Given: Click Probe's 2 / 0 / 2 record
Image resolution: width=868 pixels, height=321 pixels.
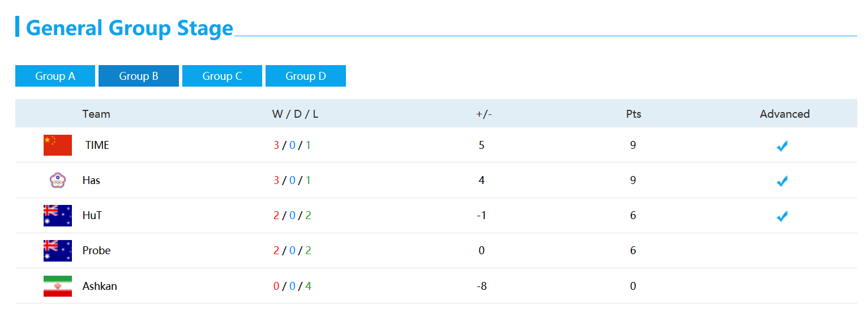Looking at the screenshot, I should pyautogui.click(x=292, y=250).
